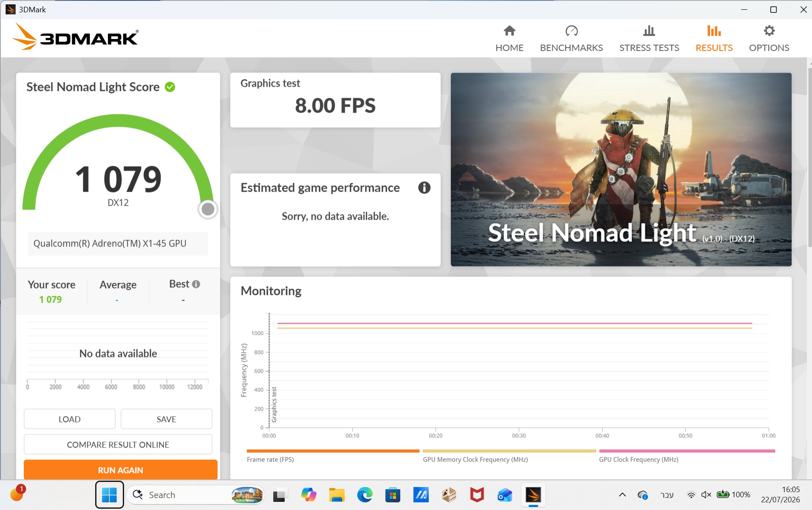Click the LOAD button

coord(69,419)
